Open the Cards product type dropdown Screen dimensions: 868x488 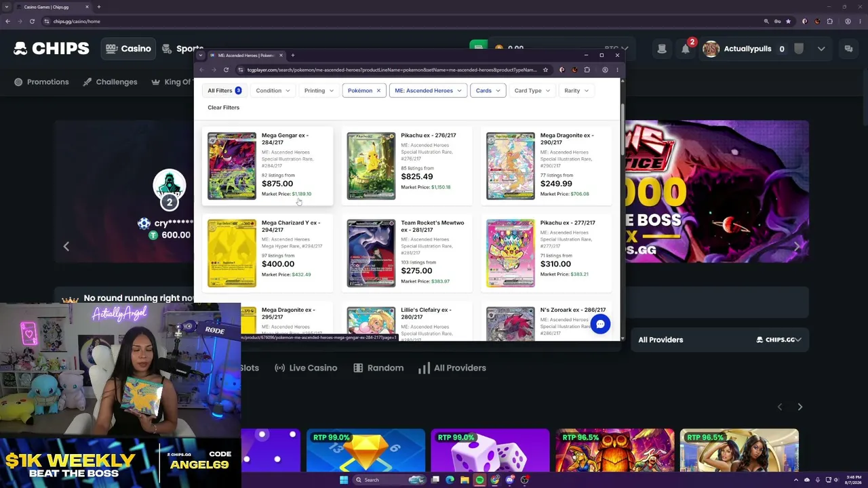pos(488,91)
